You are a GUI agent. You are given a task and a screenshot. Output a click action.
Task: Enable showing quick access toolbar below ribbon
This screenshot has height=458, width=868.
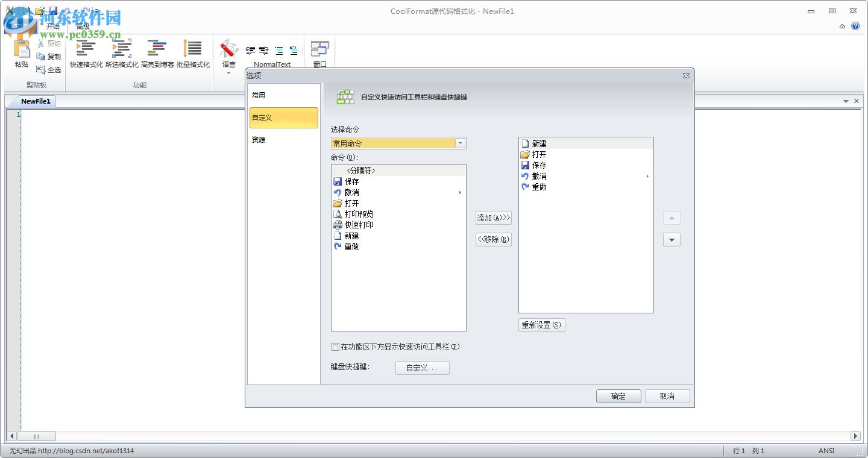tap(335, 347)
